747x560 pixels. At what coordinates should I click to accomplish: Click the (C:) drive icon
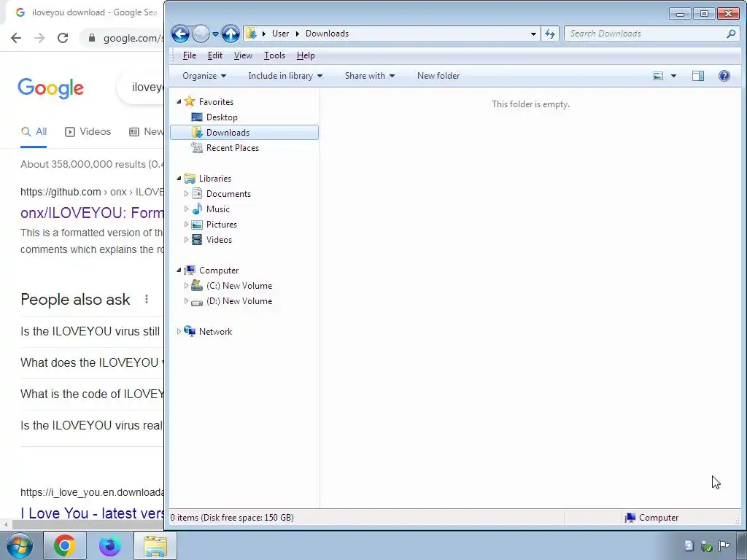click(197, 285)
